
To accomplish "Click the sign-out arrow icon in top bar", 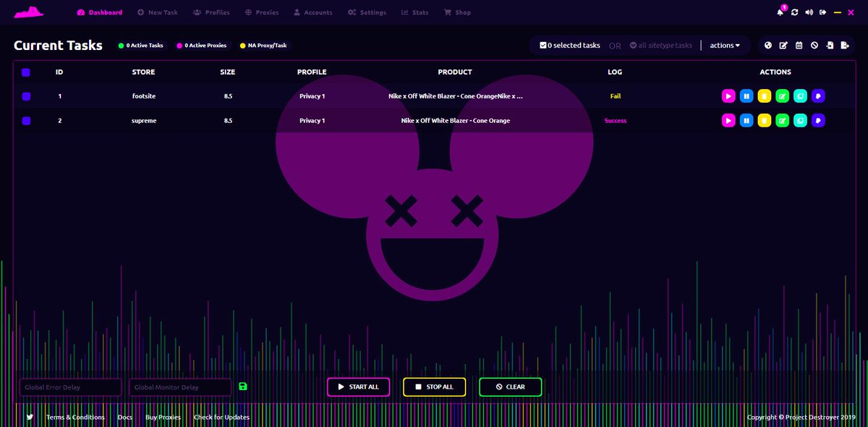I will pyautogui.click(x=823, y=12).
